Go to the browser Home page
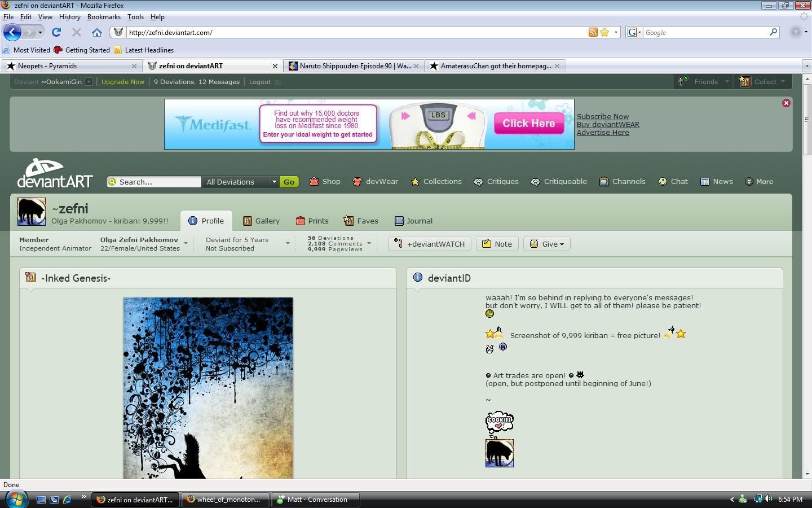Screen dimensions: 812x508 point(97,32)
